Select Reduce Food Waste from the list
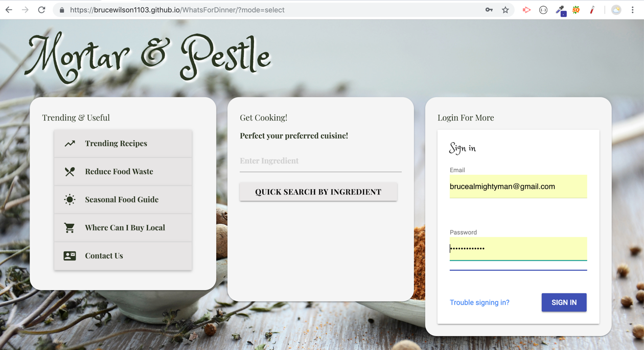The image size is (644, 350). (x=119, y=172)
